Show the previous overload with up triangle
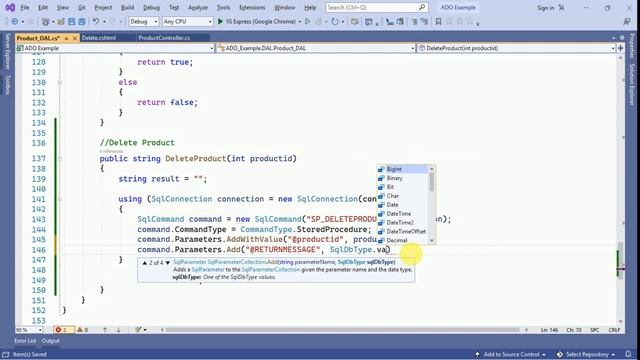 point(144,263)
